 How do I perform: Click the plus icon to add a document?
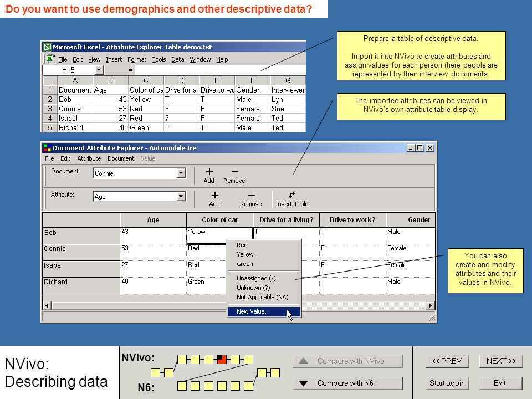209,172
